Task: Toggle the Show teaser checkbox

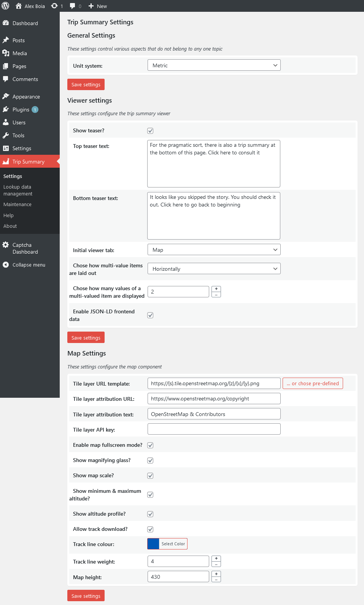Action: click(150, 131)
